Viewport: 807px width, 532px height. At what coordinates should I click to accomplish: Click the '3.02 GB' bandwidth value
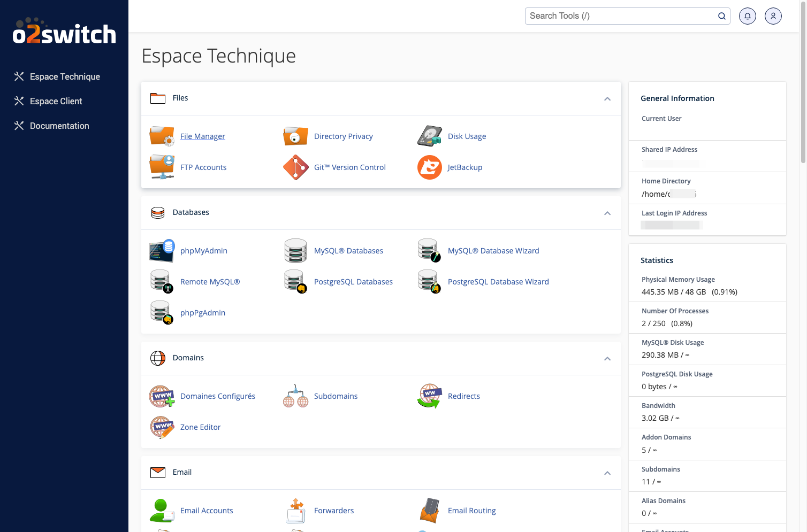tap(655, 418)
